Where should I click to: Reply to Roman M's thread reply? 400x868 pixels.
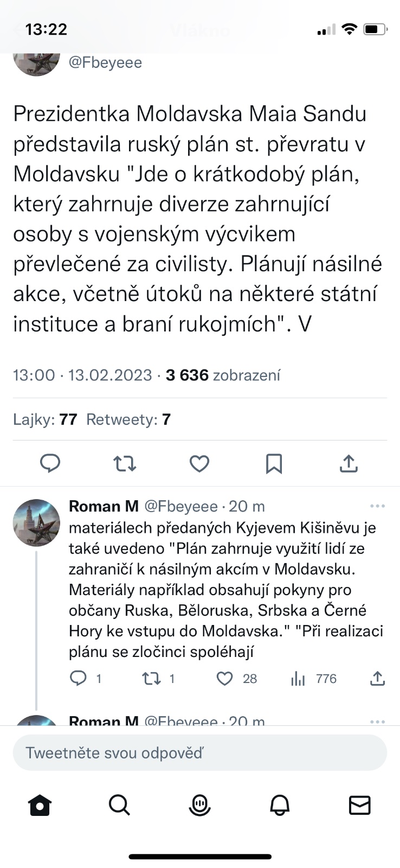pyautogui.click(x=79, y=678)
